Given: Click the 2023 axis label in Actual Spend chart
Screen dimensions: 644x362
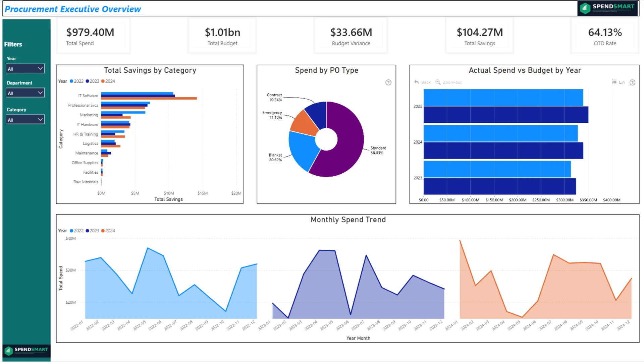Looking at the screenshot, I should coord(418,178).
